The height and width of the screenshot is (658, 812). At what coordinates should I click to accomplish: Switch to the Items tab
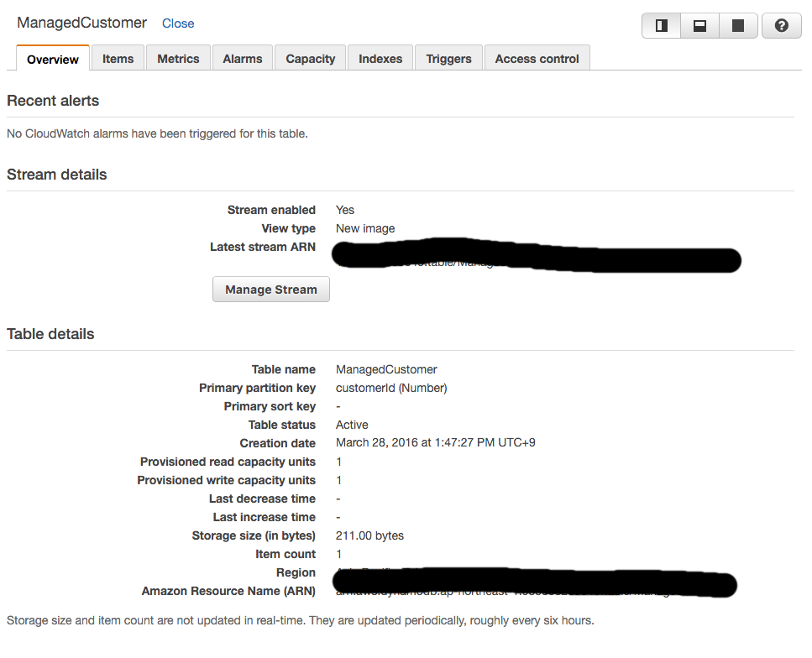(118, 58)
